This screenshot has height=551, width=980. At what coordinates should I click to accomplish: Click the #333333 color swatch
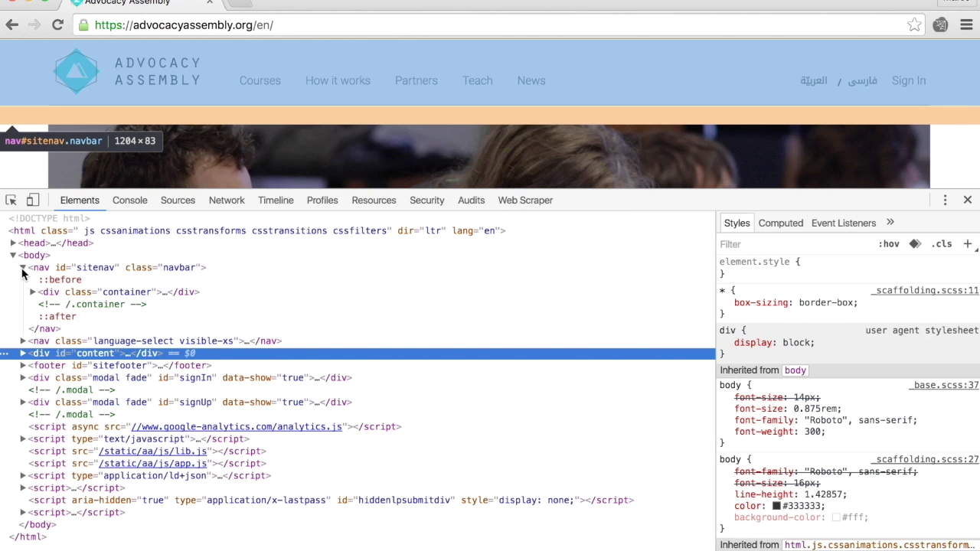click(776, 506)
